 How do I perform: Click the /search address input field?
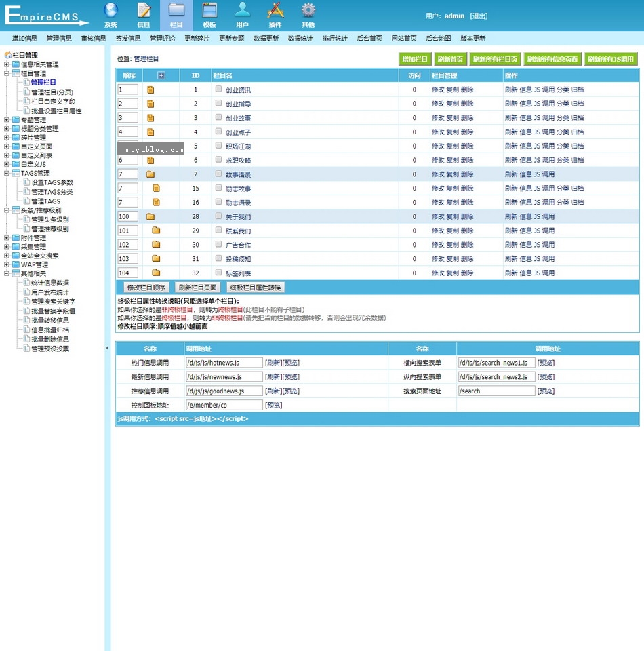pyautogui.click(x=496, y=391)
